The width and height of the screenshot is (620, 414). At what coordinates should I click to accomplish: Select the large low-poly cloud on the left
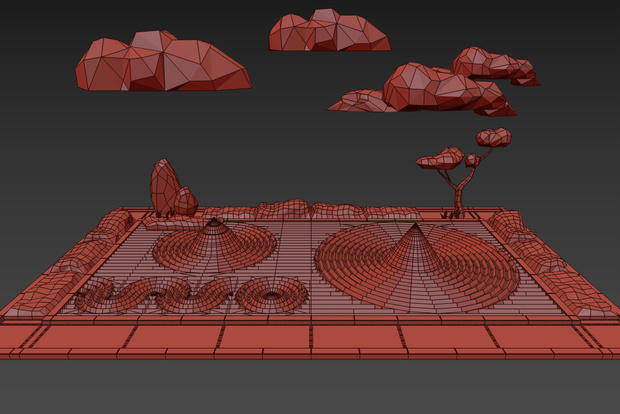point(163,62)
